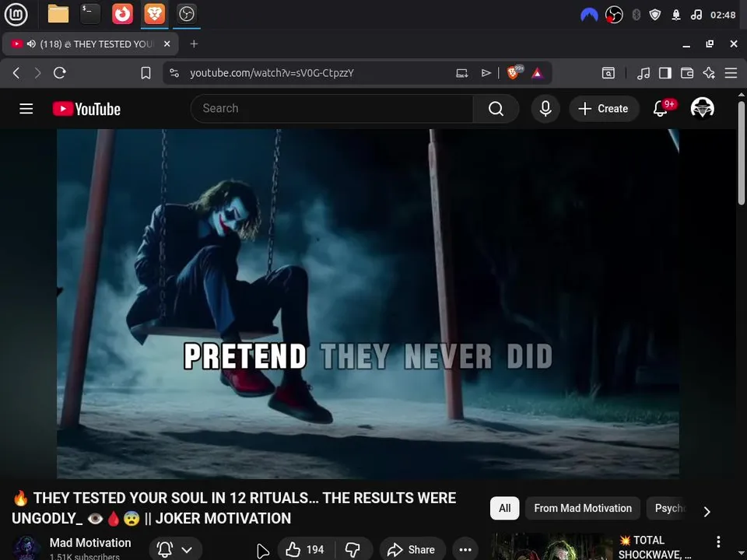
Task: Open the tab search button in the toolbar
Action: pyautogui.click(x=608, y=73)
